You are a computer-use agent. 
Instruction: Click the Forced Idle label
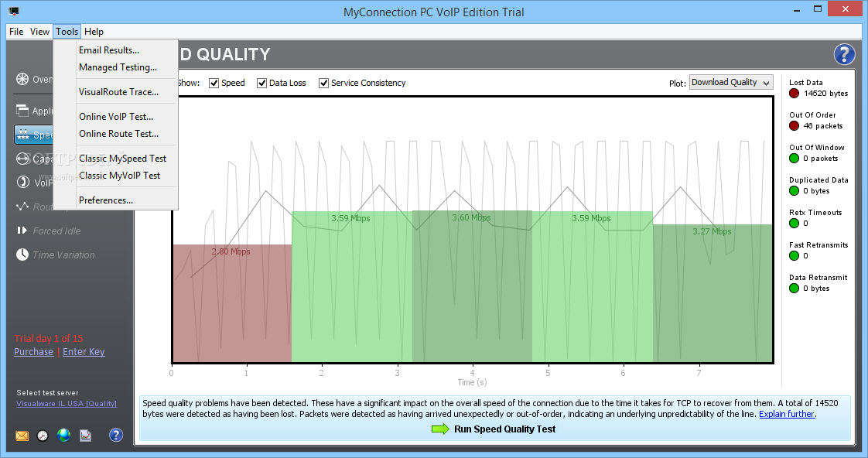point(56,231)
